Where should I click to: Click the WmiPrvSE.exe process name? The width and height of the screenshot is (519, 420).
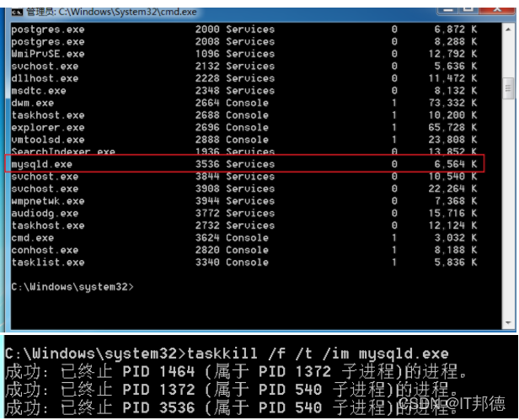pos(48,54)
